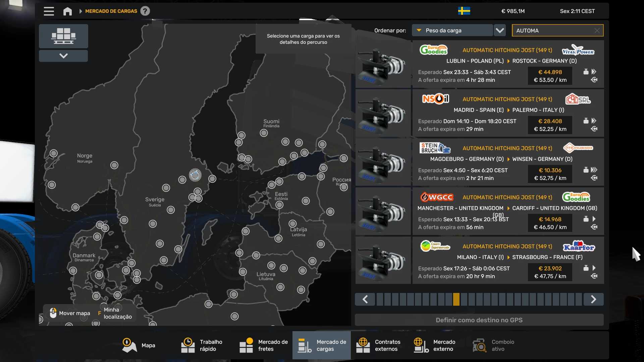Click the Goodies company logo on Lublin job

click(x=433, y=50)
